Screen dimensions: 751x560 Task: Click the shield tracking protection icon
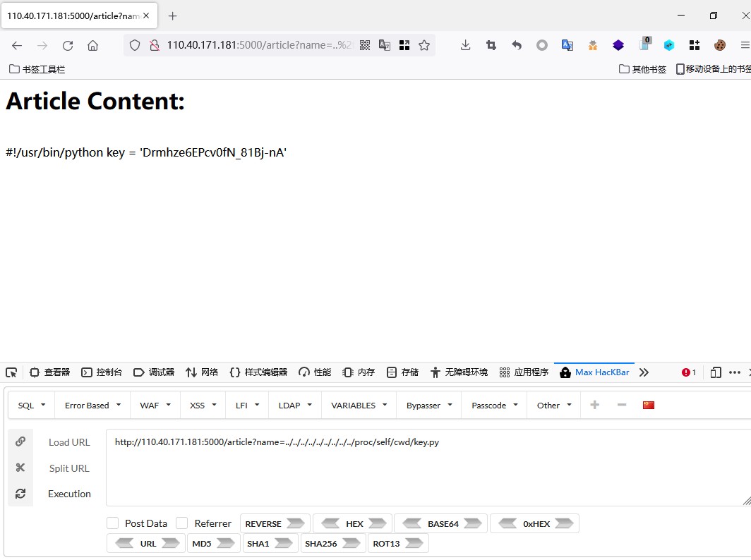[135, 45]
